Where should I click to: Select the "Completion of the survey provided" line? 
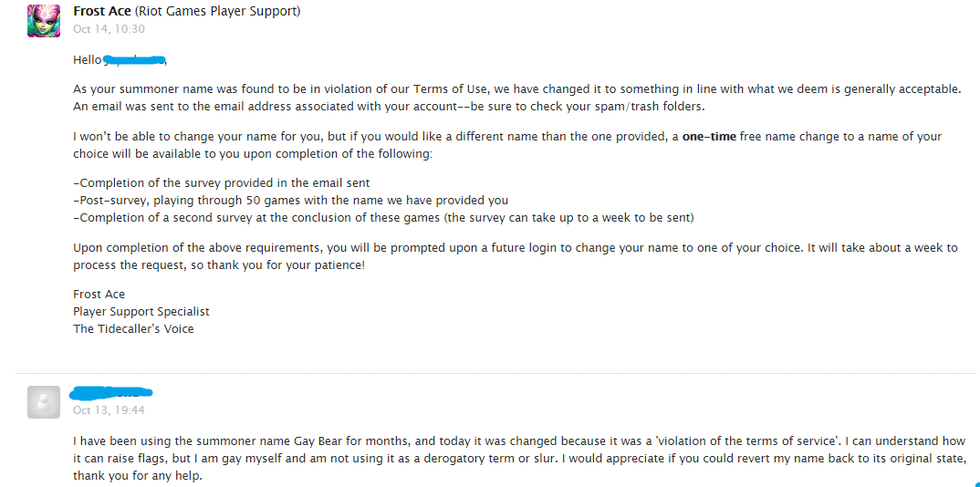[222, 183]
